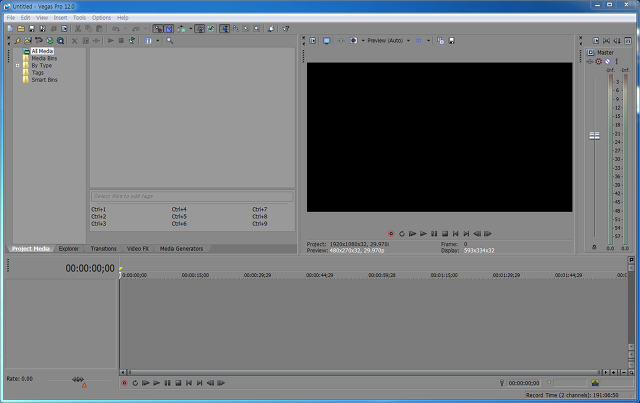The image size is (640, 403).
Task: Click the Undo arrow icon
Action: (116, 29)
